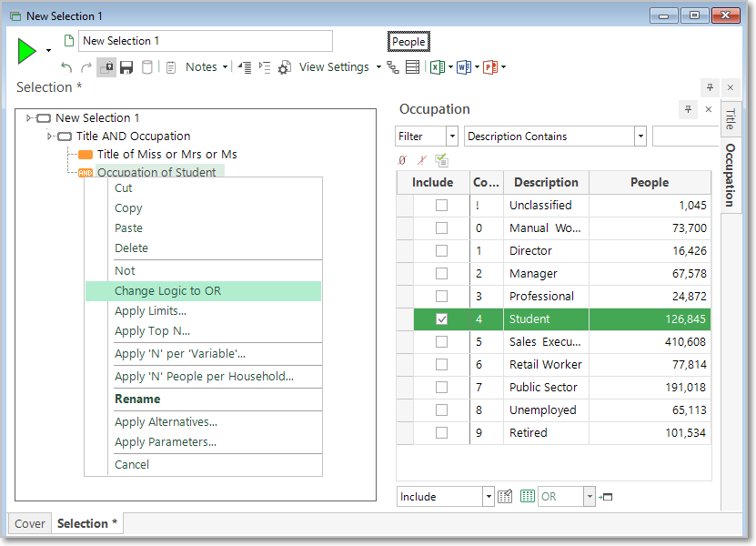This screenshot has height=546, width=756.
Task: Open the dropdown arrow beside the play button
Action: click(x=49, y=51)
